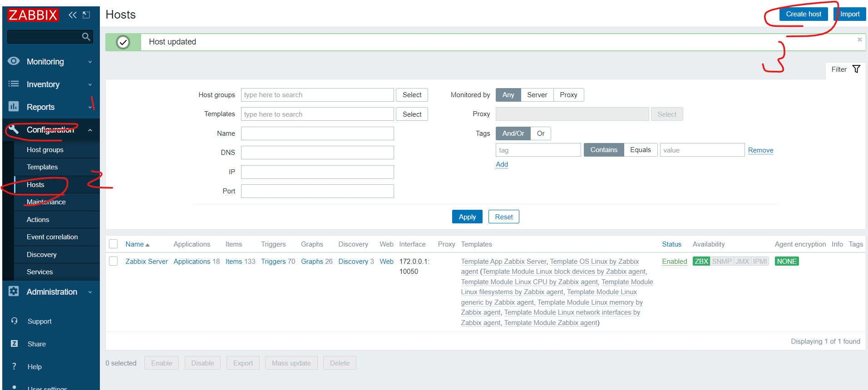Click the Share Z icon
This screenshot has width=868, height=390.
(15, 344)
